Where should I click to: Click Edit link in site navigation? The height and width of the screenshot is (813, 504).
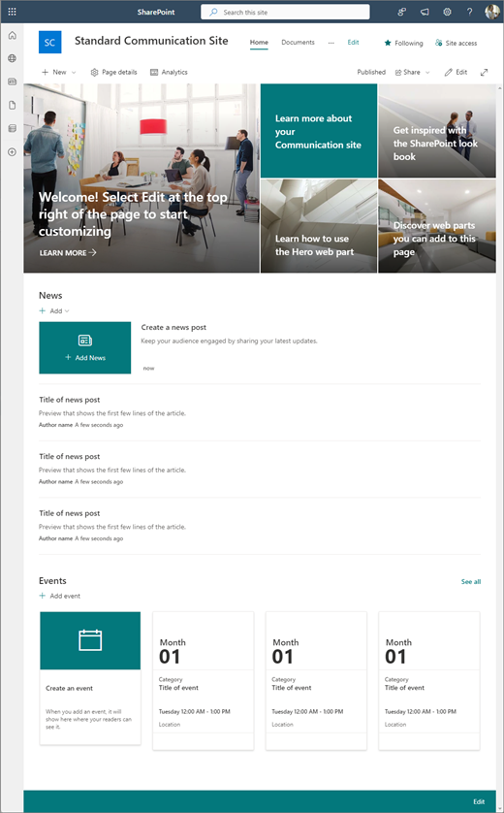pyautogui.click(x=353, y=43)
